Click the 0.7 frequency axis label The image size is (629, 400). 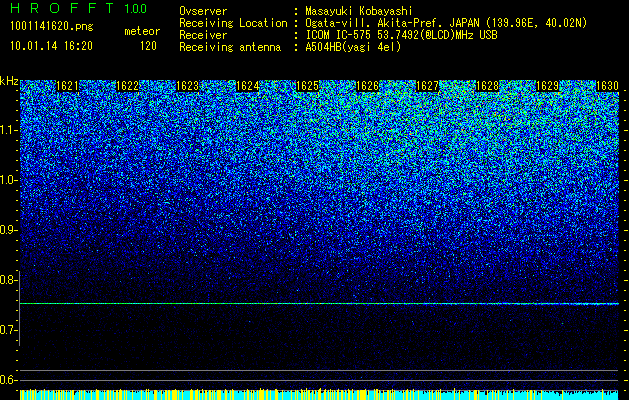point(9,330)
